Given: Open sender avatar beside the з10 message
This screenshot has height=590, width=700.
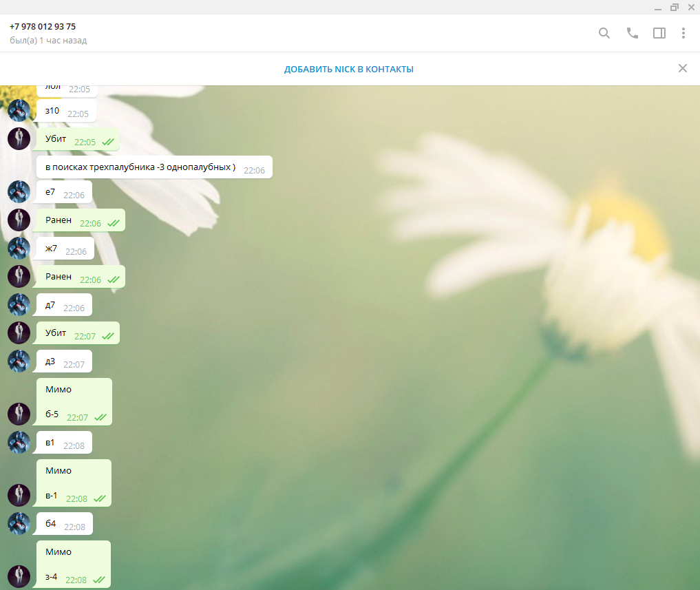Looking at the screenshot, I should click(19, 110).
